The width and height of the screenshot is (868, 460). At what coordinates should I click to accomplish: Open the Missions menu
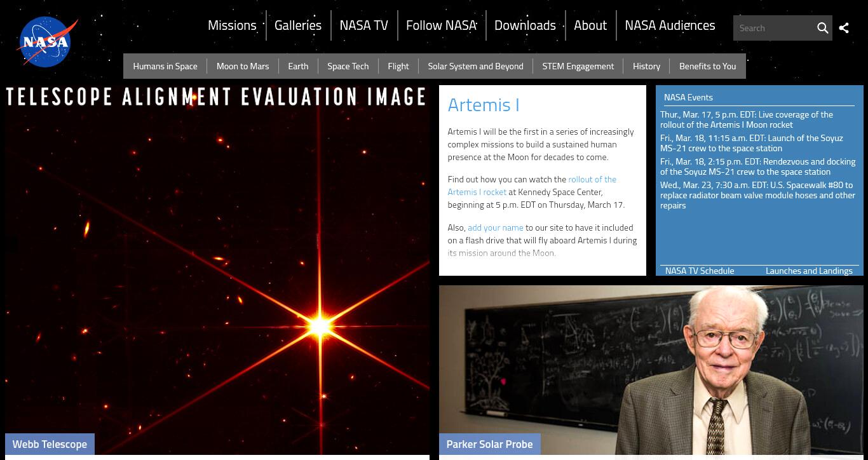click(x=232, y=25)
